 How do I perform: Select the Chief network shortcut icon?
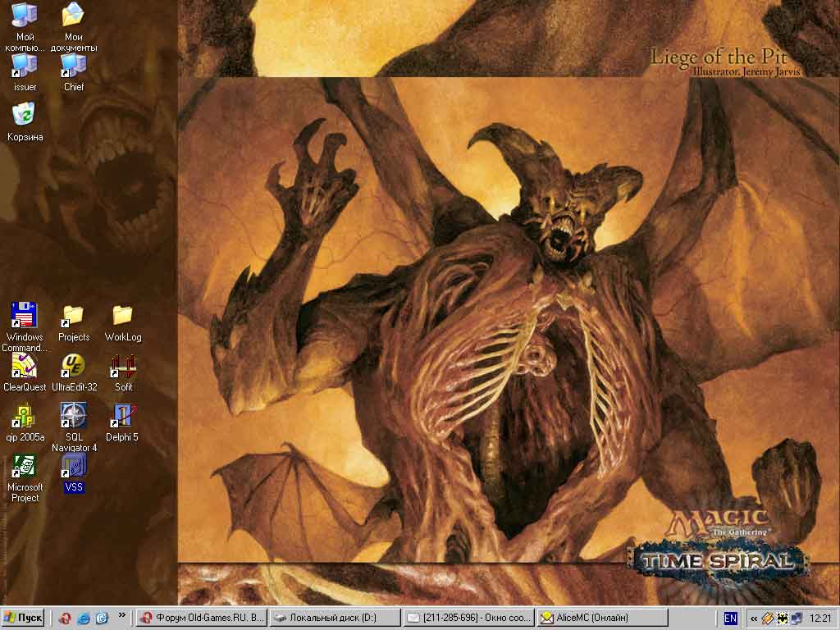point(73,66)
